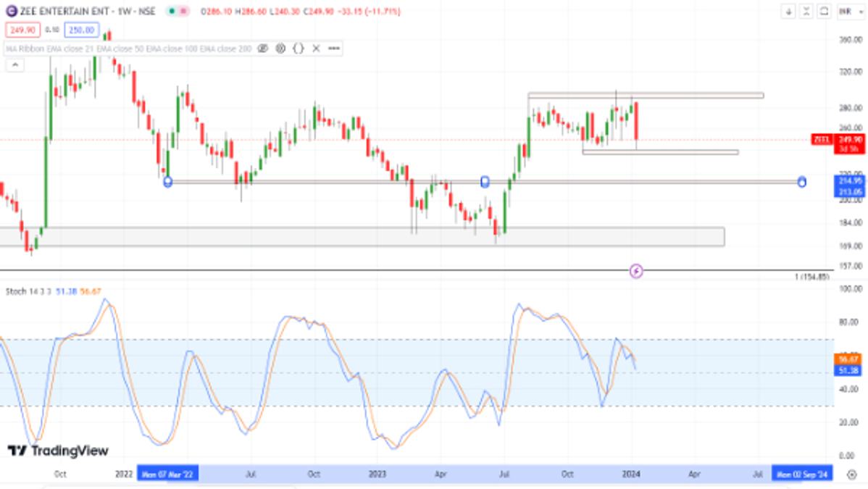Click the collapse pane icon beside INR

click(806, 12)
